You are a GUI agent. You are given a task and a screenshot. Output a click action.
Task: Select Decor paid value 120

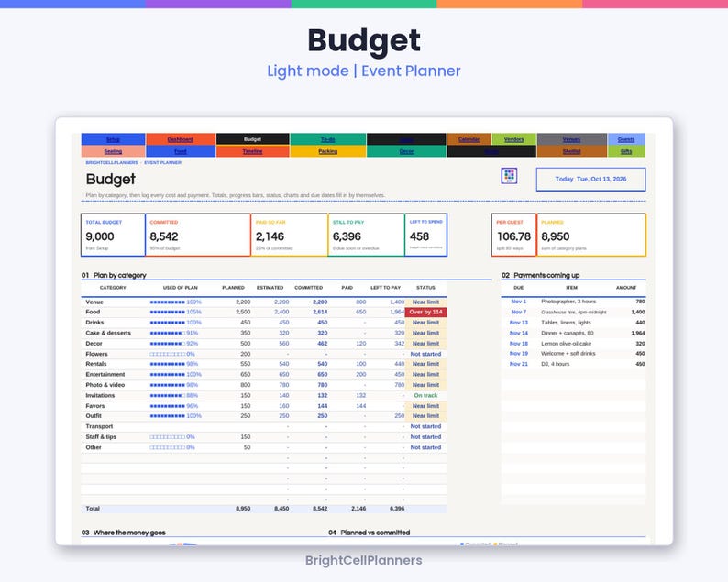360,344
